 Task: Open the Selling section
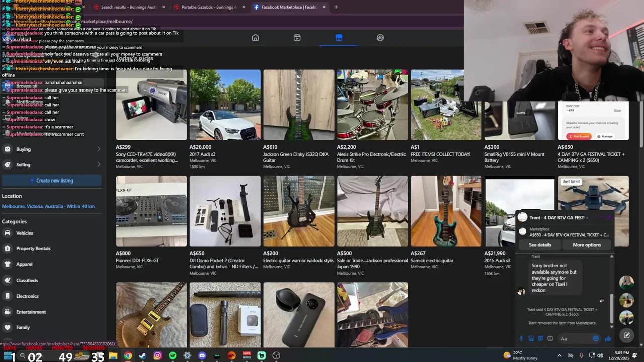(x=51, y=165)
